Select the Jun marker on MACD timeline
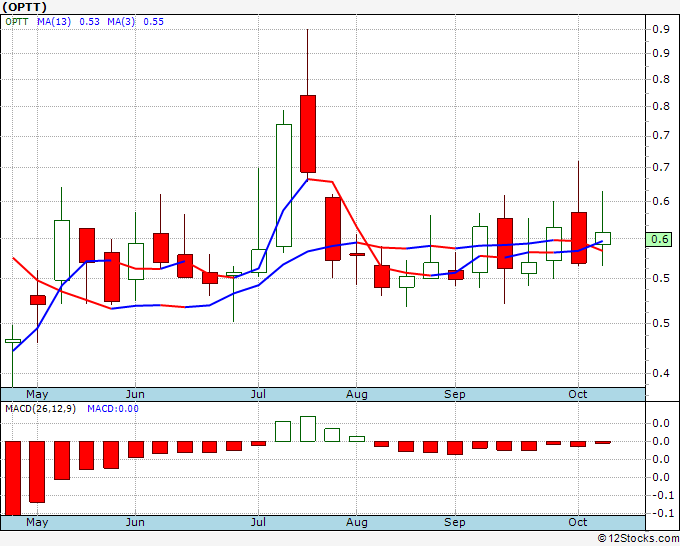The image size is (680, 546). pyautogui.click(x=135, y=522)
